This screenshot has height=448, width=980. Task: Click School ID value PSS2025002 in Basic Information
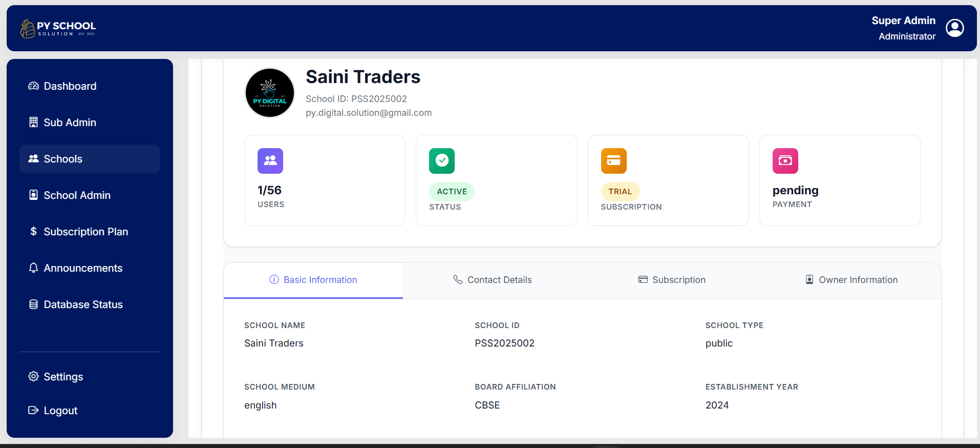(x=504, y=343)
